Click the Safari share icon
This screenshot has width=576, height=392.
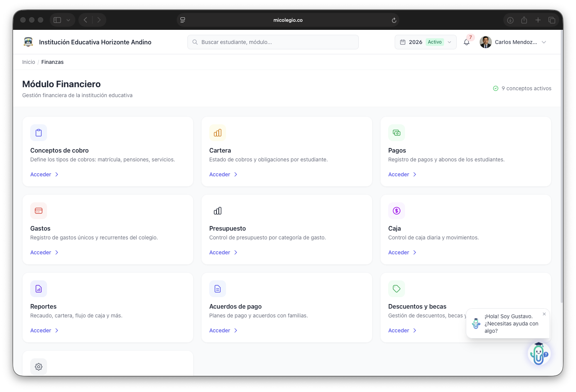(x=524, y=20)
